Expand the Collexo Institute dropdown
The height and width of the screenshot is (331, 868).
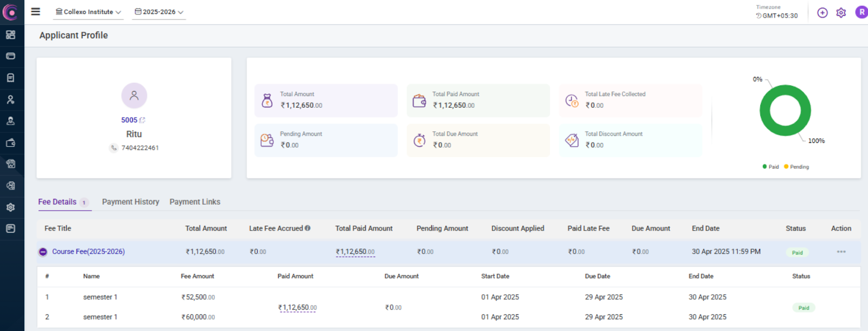pos(88,12)
